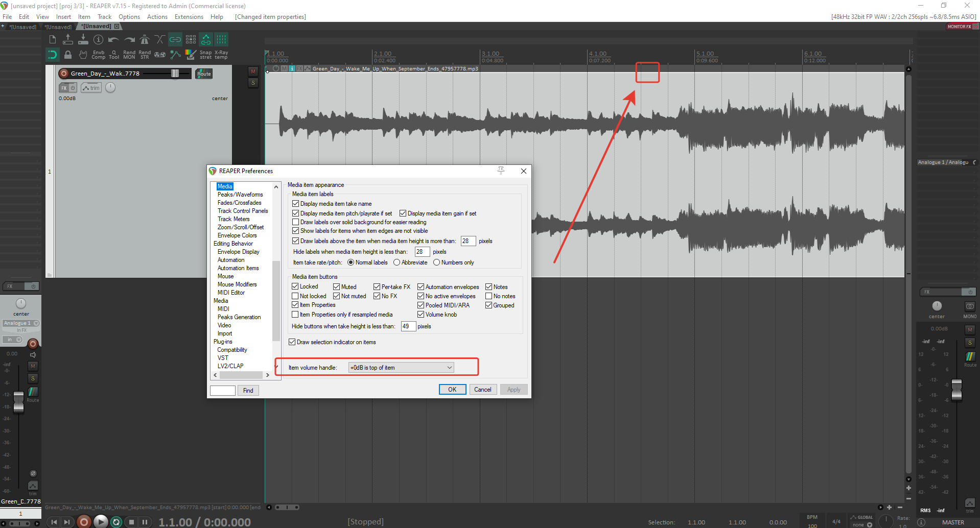This screenshot has width=980, height=528.
Task: Toggle the metronome icon
Action: tap(145, 39)
